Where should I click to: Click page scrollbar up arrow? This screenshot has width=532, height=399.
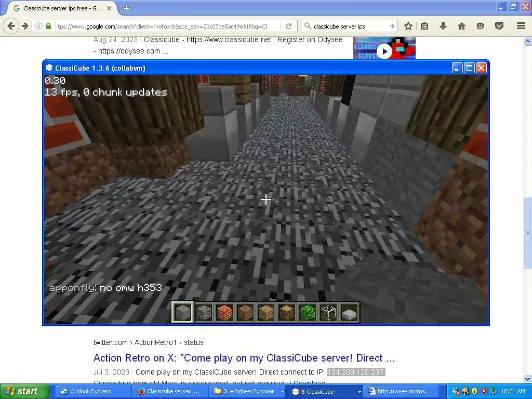(527, 41)
